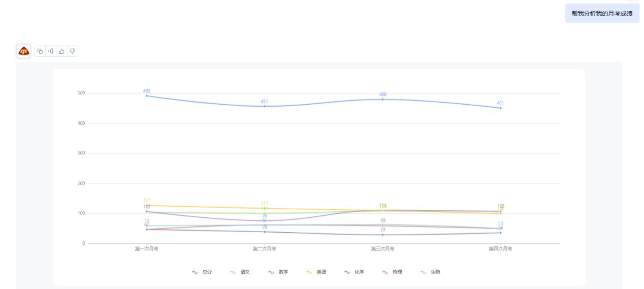Click the 492 total score data point
Image resolution: width=644 pixels, height=289 pixels.
tap(147, 95)
